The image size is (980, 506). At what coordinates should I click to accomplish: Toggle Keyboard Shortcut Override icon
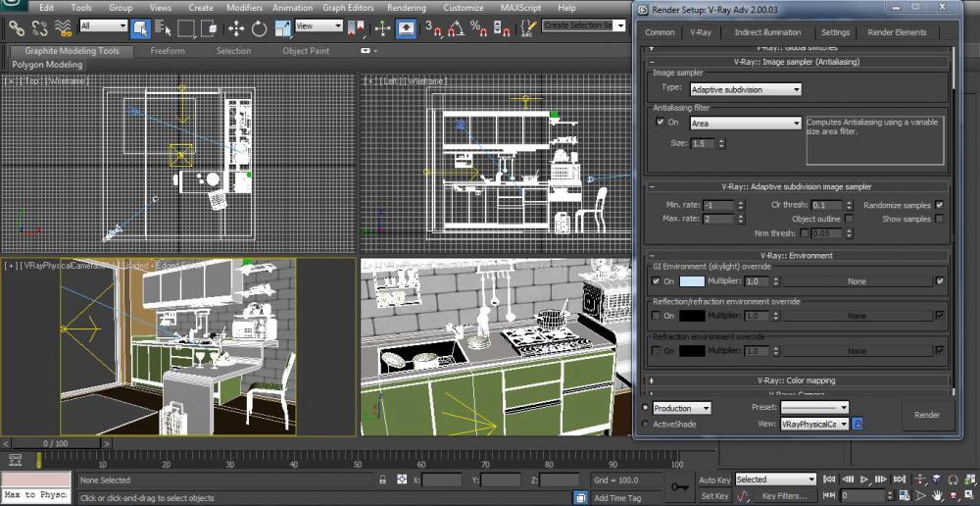coord(407,27)
